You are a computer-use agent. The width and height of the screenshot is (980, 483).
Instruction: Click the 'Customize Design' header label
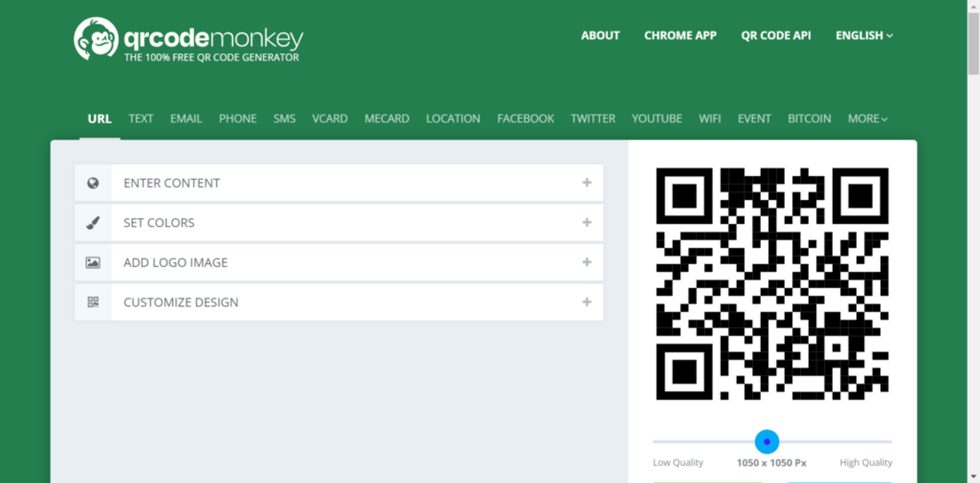click(181, 302)
